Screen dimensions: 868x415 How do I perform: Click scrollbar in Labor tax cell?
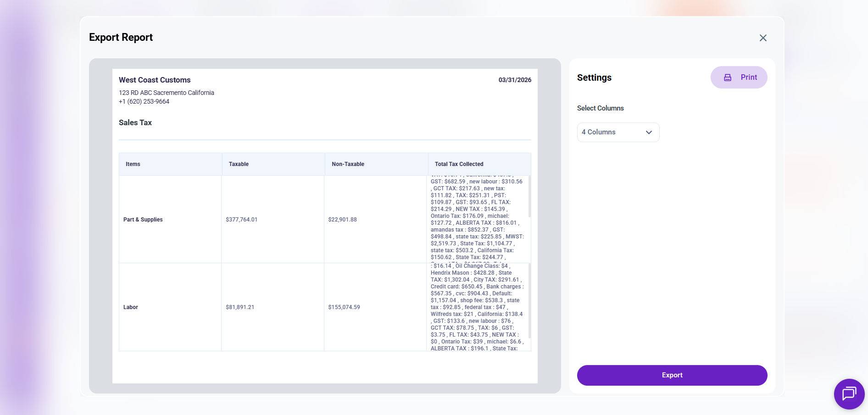coord(529,300)
